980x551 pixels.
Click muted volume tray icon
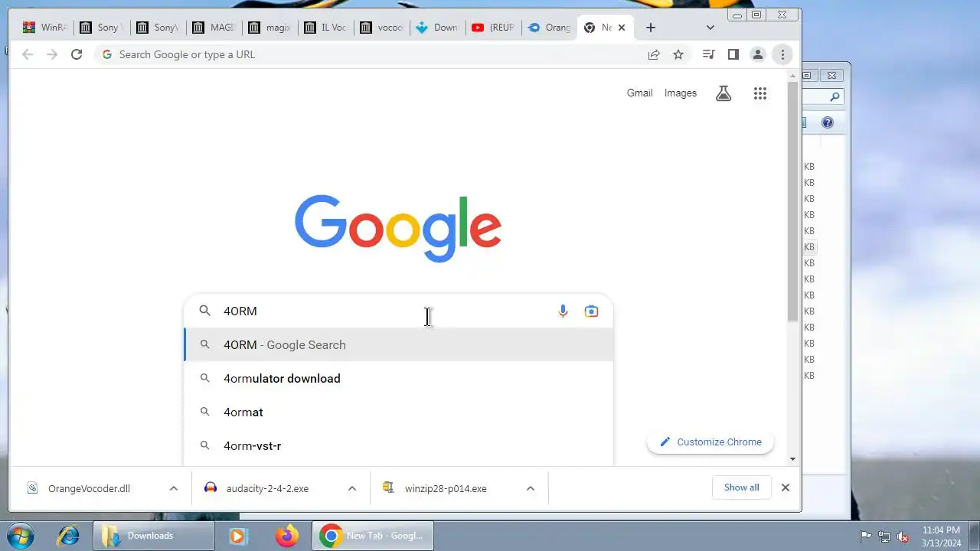(x=903, y=536)
